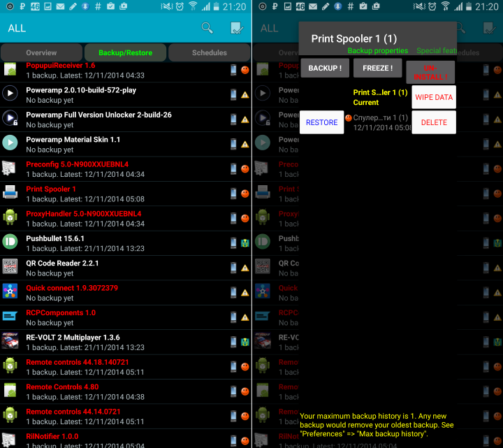Tap the Poweramp Full Version Unlocker icon

[x=10, y=118]
